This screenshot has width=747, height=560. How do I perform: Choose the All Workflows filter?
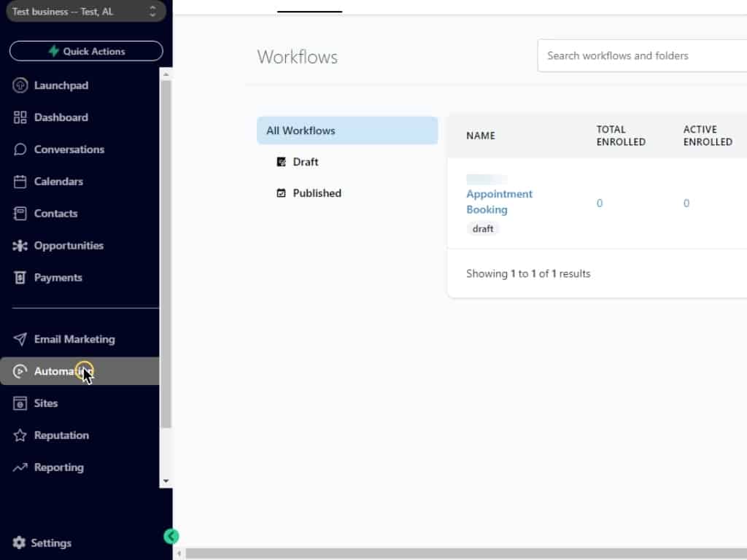pos(347,131)
